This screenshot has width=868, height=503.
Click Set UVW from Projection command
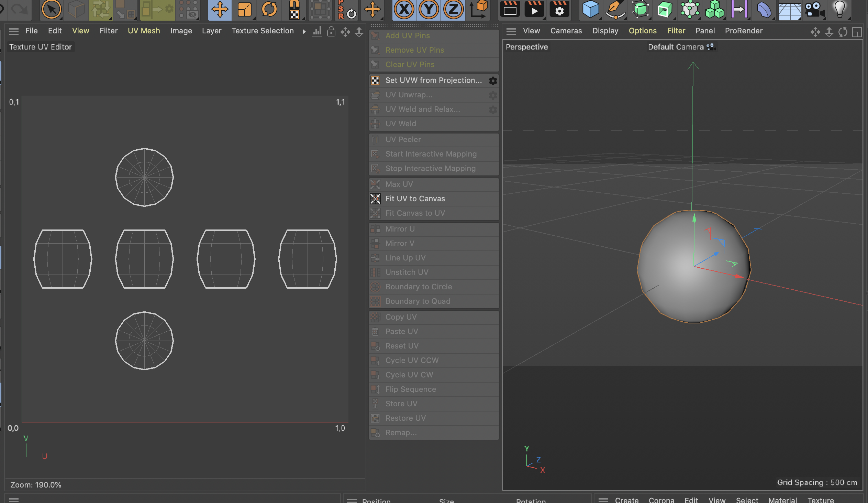point(433,80)
